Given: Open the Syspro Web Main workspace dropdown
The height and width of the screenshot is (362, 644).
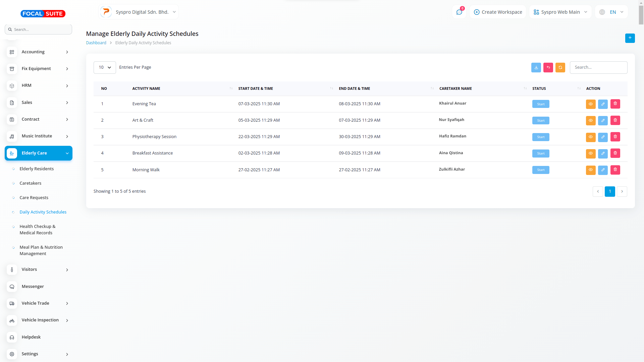Looking at the screenshot, I should point(560,12).
